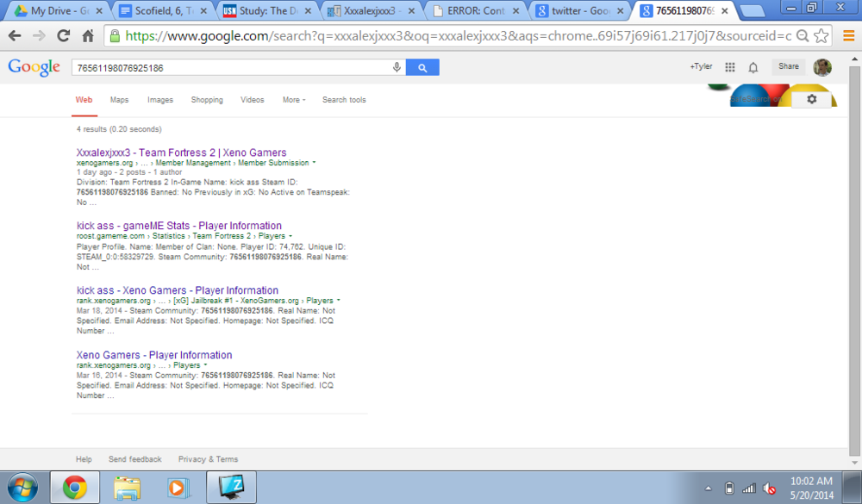Open the Chrome menu icon
Screen dimensions: 862x504
pyautogui.click(x=848, y=36)
